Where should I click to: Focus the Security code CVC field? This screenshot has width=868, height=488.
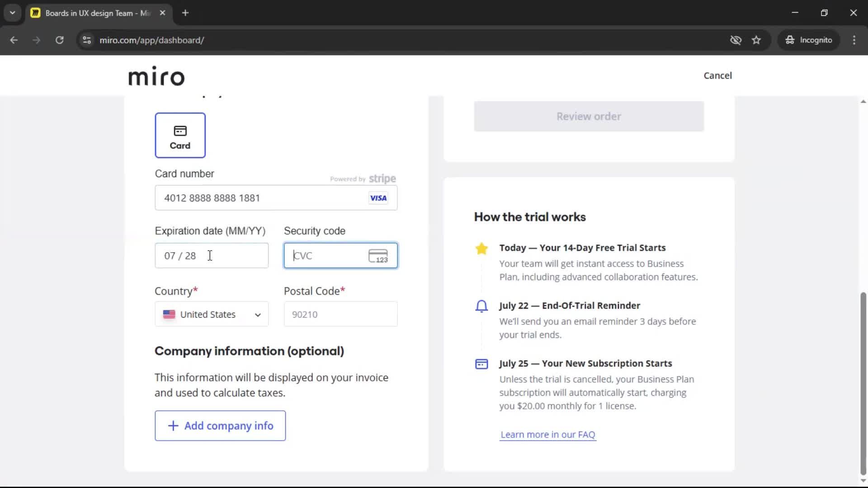341,256
